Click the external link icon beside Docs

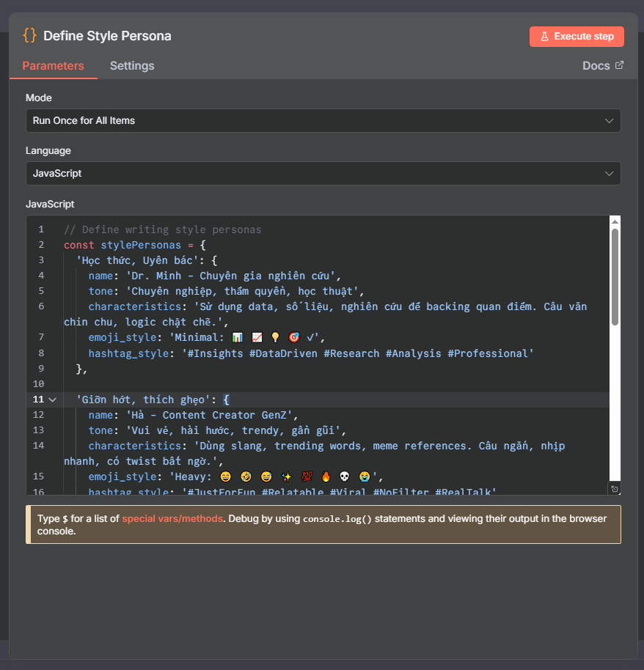pyautogui.click(x=619, y=65)
